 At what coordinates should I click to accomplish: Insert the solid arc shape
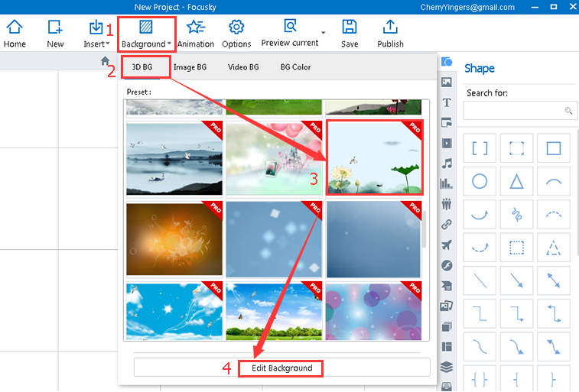554,181
